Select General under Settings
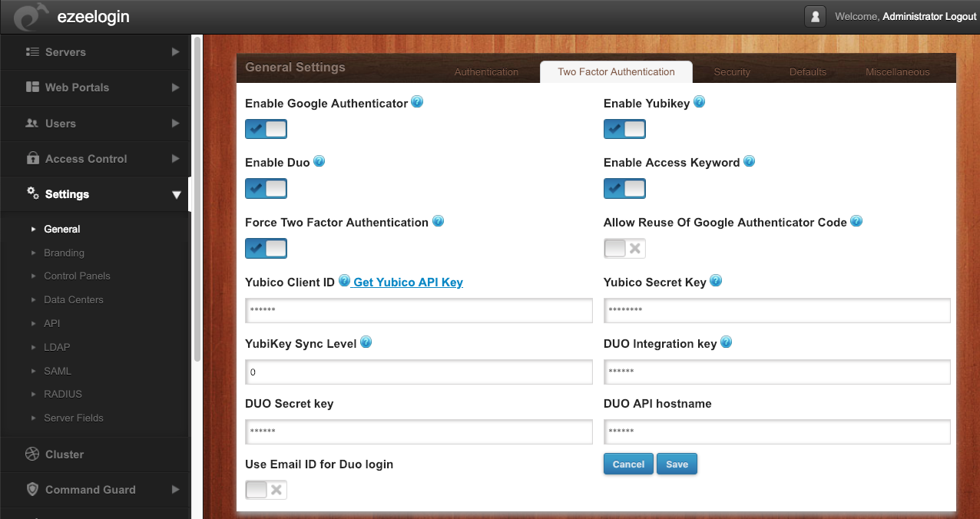The width and height of the screenshot is (980, 519). [x=62, y=229]
